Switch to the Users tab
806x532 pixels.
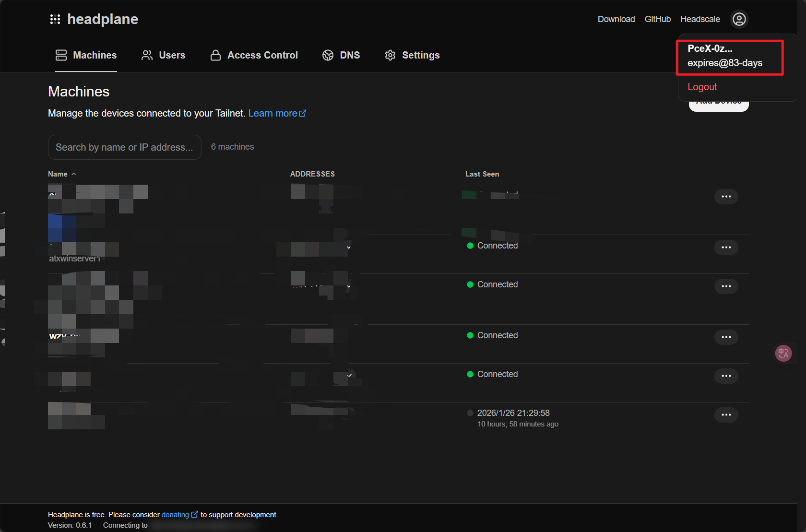(172, 55)
